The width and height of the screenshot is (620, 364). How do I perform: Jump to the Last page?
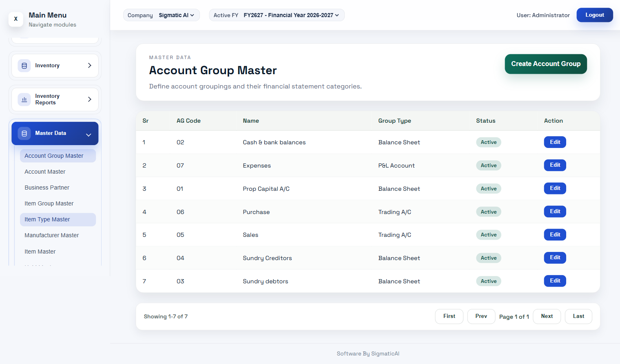click(578, 316)
